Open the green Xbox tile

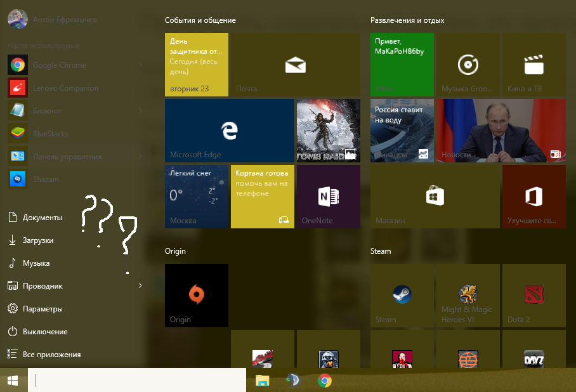coord(402,65)
